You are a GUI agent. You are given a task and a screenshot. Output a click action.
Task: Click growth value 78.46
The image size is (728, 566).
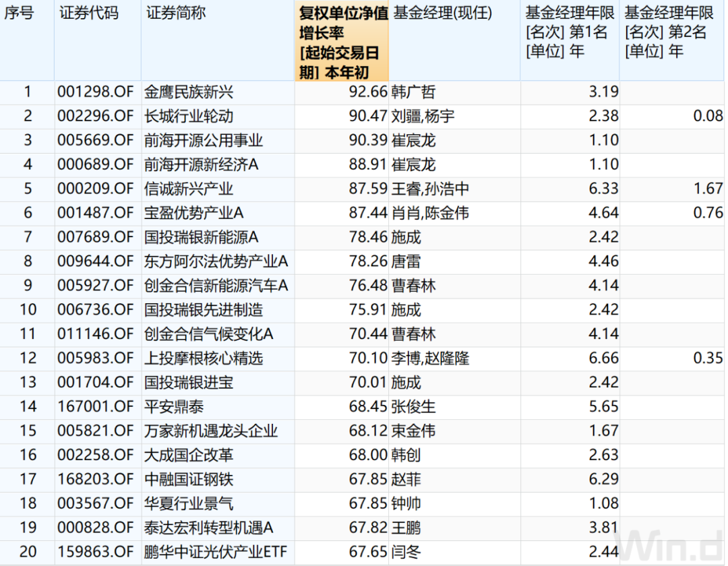(x=368, y=237)
